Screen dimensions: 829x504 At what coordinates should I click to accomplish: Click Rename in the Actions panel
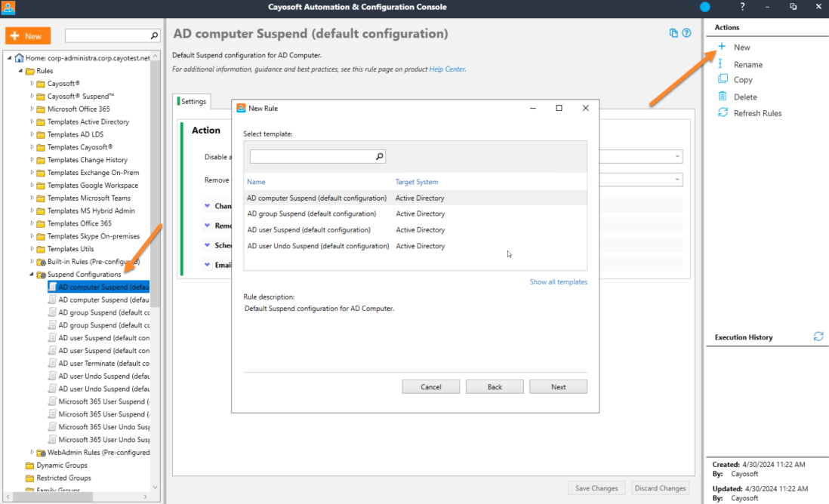(748, 64)
